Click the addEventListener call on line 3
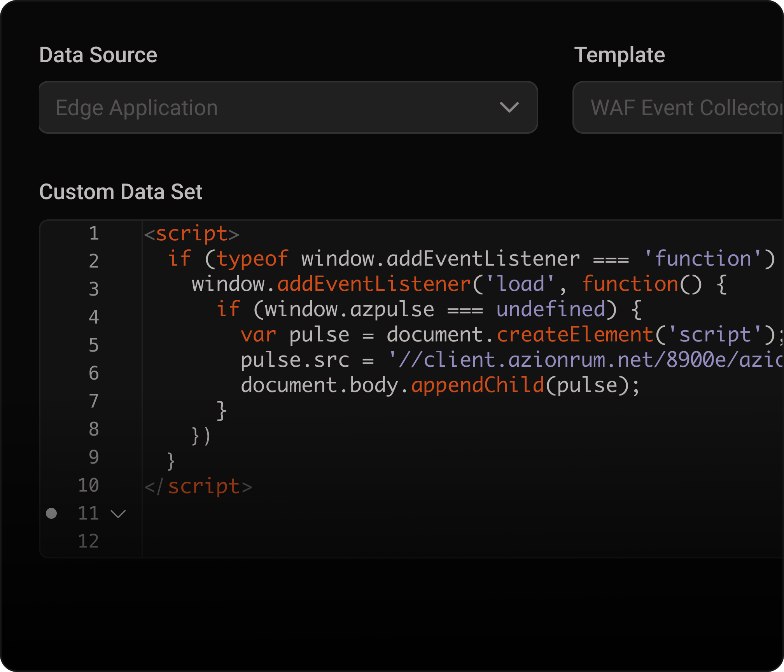Viewport: 784px width, 672px height. (x=374, y=284)
